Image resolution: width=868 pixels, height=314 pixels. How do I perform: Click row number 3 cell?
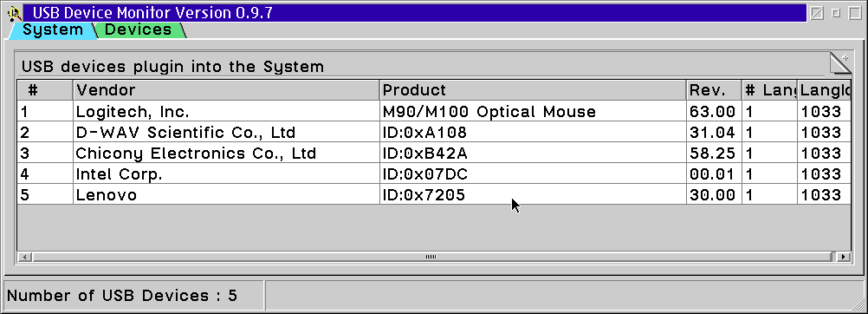pyautogui.click(x=45, y=153)
